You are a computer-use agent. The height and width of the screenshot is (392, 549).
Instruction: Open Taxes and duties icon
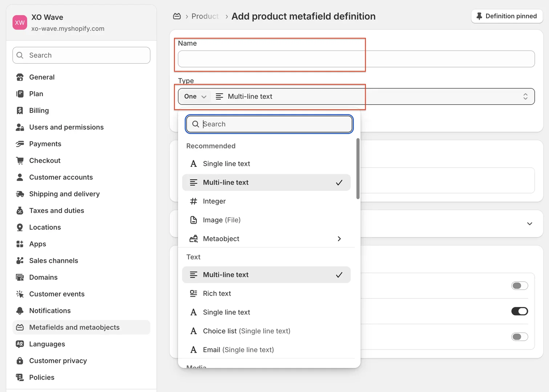20,211
